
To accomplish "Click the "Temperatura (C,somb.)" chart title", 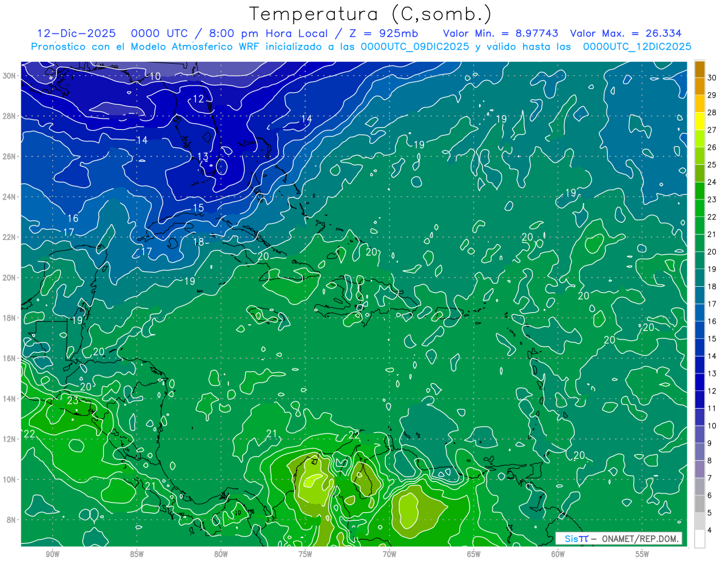I will click(370, 15).
